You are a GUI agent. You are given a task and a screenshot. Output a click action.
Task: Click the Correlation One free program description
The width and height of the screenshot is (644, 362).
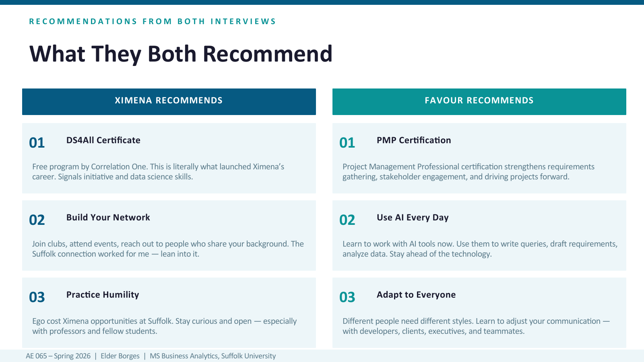pos(158,172)
